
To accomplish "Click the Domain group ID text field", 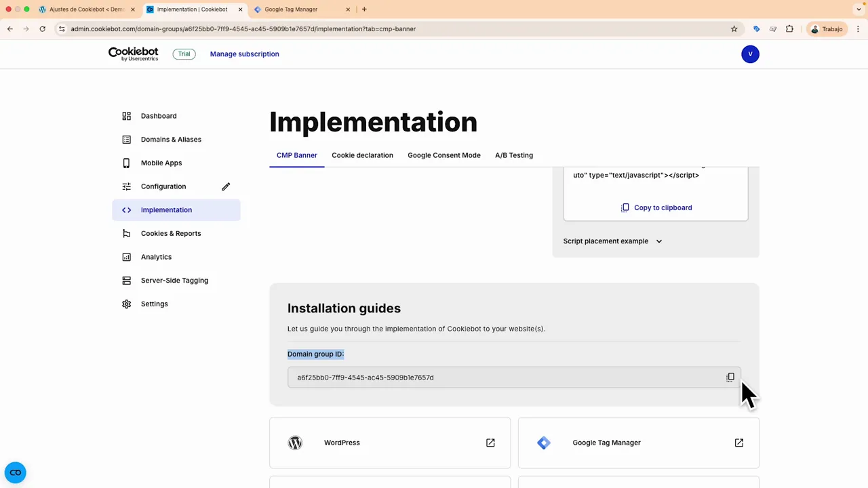I will pos(502,378).
